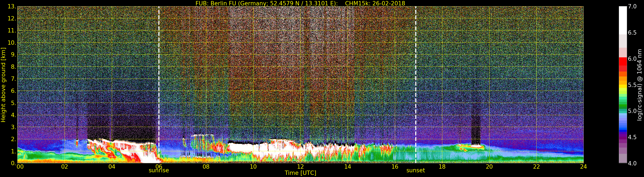Click the time axis tick label '08'

[x=206, y=167]
